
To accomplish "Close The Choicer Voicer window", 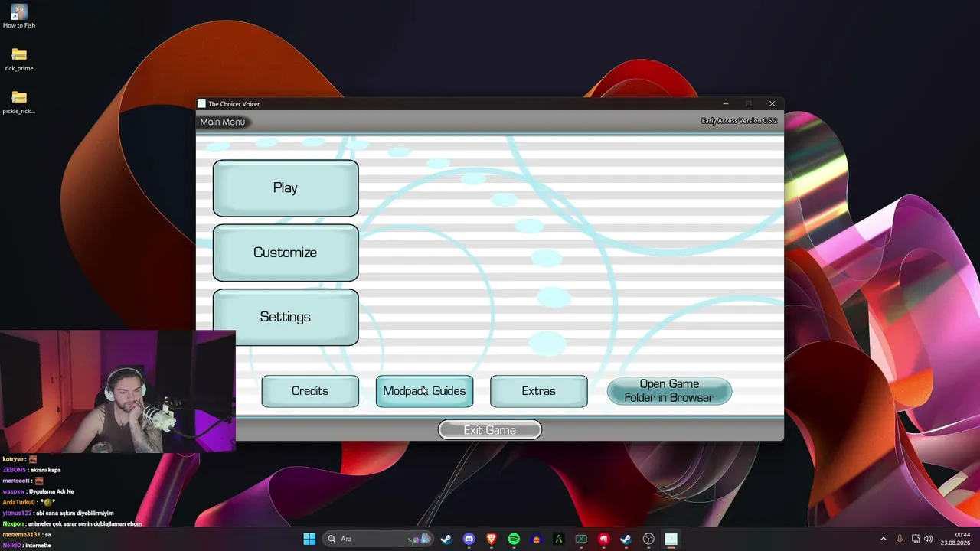I will click(x=772, y=104).
